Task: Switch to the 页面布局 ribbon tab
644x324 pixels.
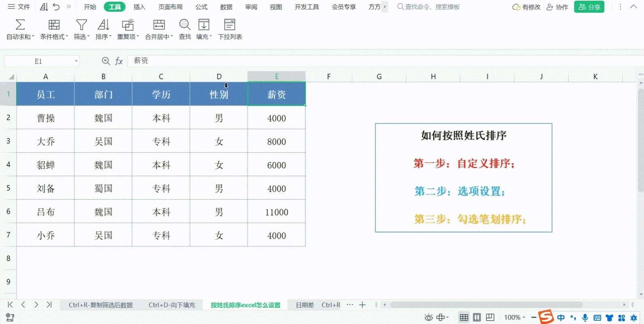Action: [170, 7]
